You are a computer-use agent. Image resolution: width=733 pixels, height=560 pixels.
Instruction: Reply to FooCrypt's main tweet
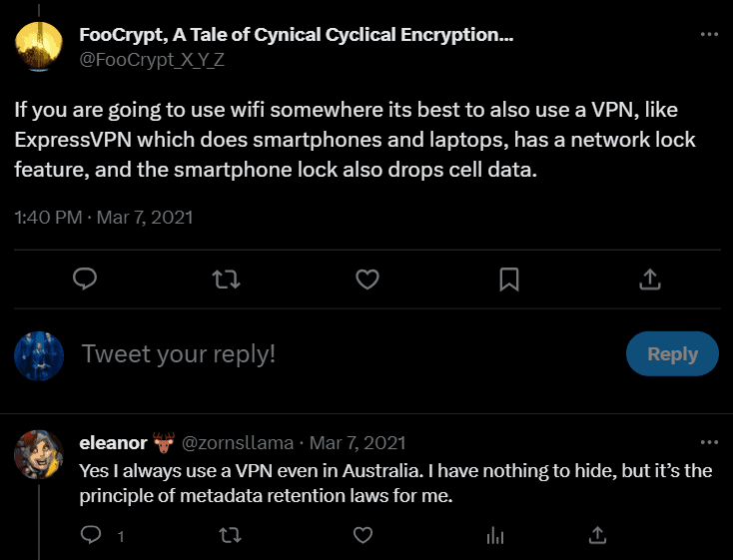(x=85, y=279)
